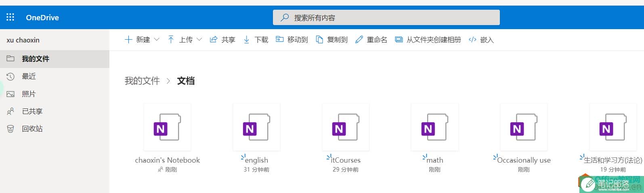Open the app launcher waffle icon

[10, 17]
